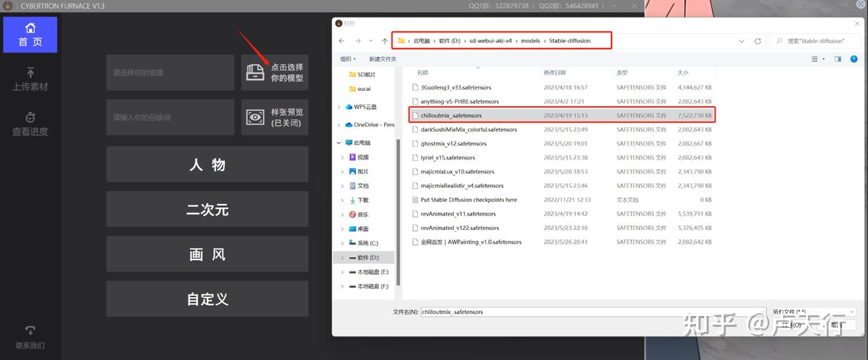Screen dimensions: 868x360
Task: Toggle 样张预览 preview (currently off)
Action: coord(275,117)
